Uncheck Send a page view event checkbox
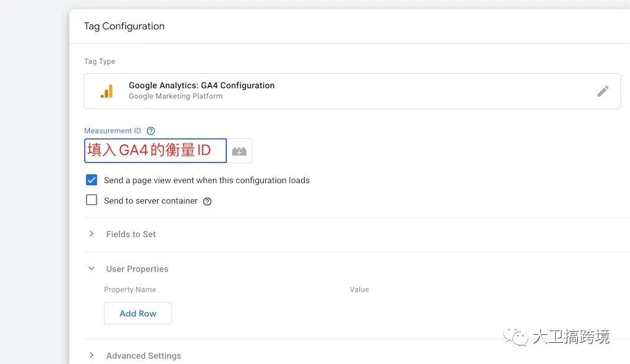Image resolution: width=630 pixels, height=364 pixels. pos(92,180)
